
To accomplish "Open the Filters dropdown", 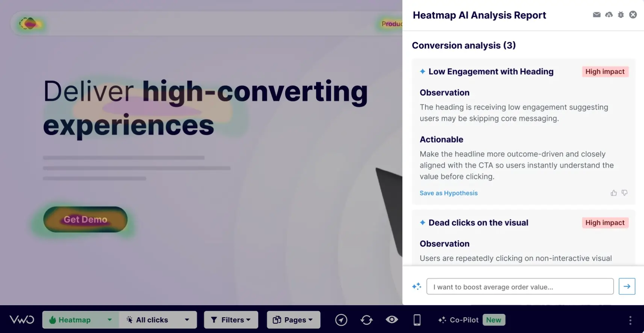I will [x=231, y=320].
